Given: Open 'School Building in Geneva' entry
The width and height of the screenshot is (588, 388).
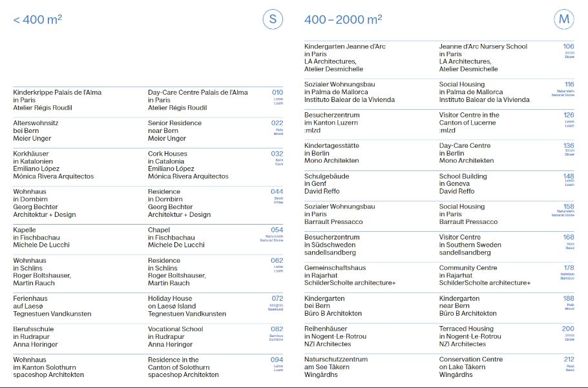Looking at the screenshot, I should [463, 176].
